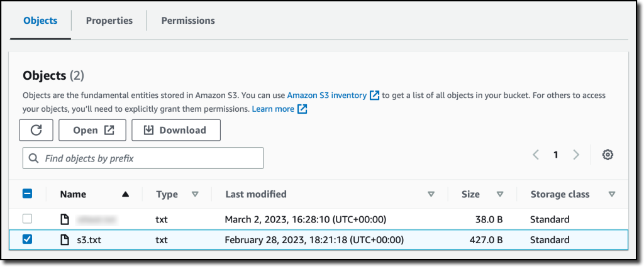The image size is (644, 267).
Task: Click the refresh objects icon button
Action: point(36,131)
